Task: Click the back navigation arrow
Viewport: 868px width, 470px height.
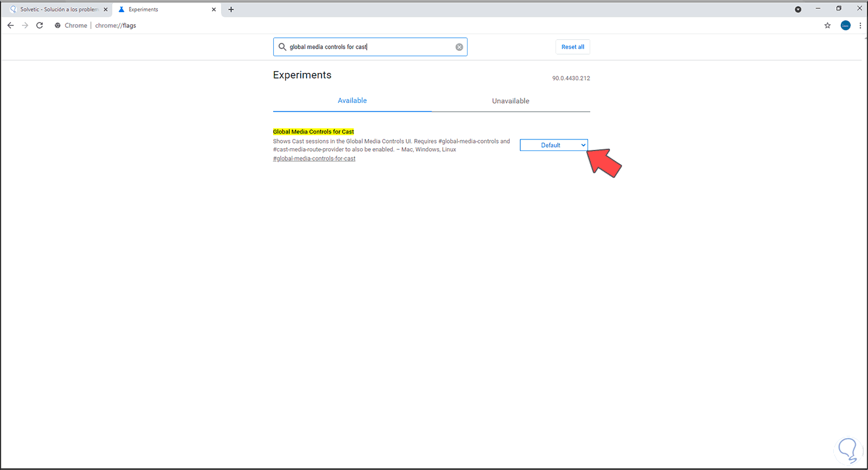Action: point(10,25)
